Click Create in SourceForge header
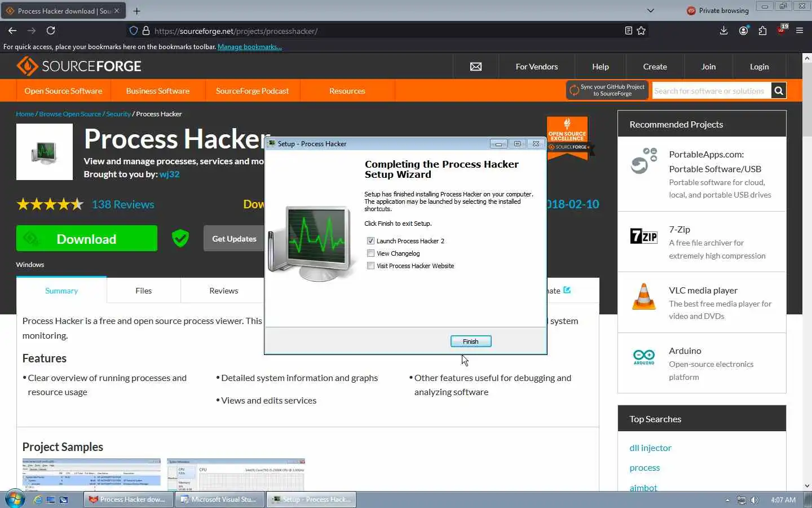This screenshot has width=812, height=508. click(x=655, y=67)
